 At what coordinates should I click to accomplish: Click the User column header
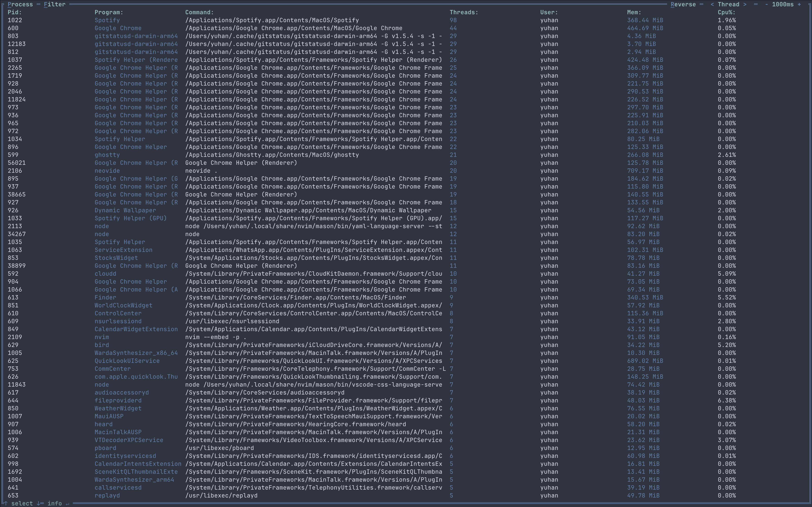[549, 12]
